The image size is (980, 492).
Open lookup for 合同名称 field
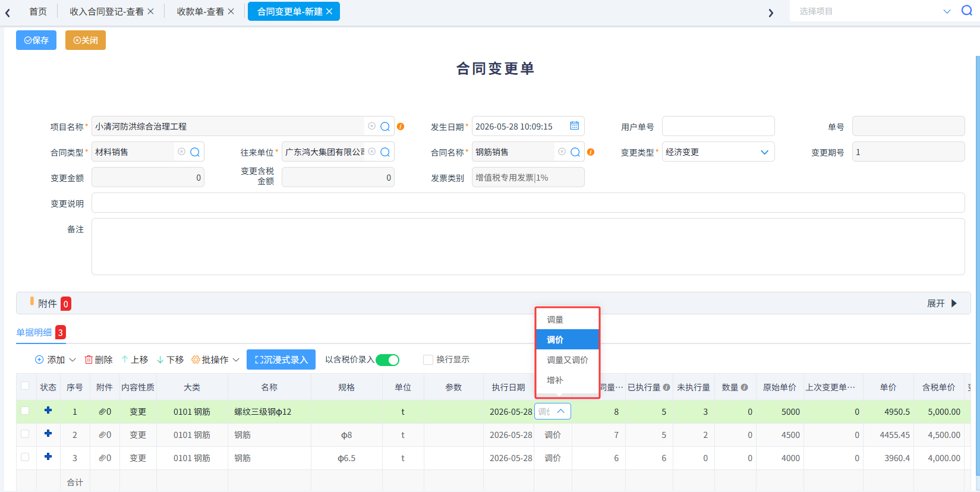[x=575, y=152]
